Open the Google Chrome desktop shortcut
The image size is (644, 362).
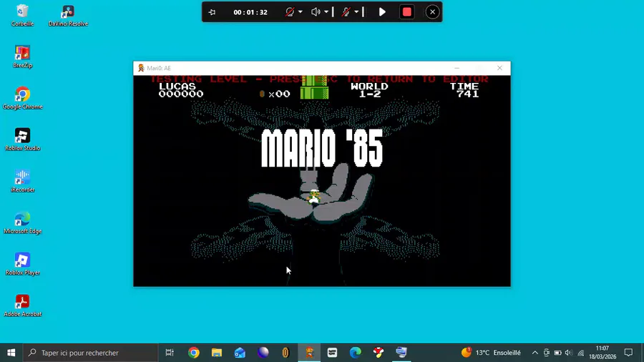pyautogui.click(x=23, y=99)
